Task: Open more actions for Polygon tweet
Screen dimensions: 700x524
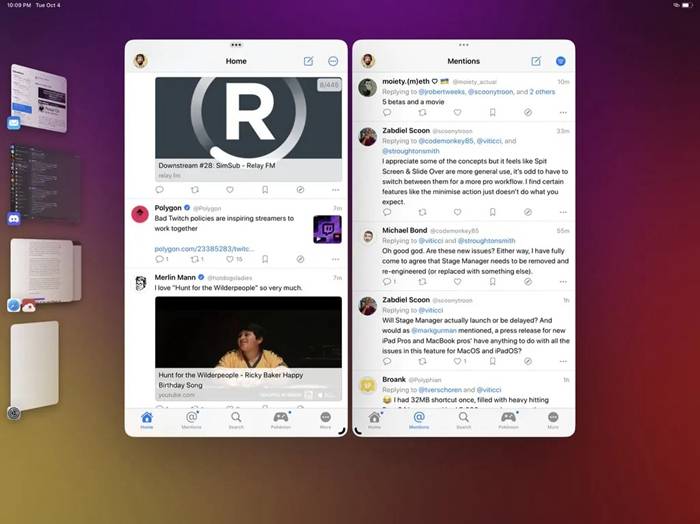Action: pos(336,259)
